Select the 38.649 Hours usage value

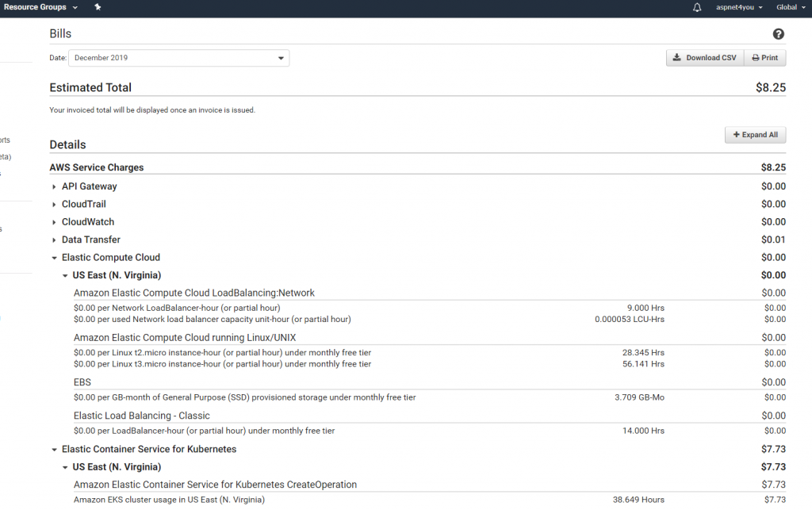pyautogui.click(x=638, y=500)
